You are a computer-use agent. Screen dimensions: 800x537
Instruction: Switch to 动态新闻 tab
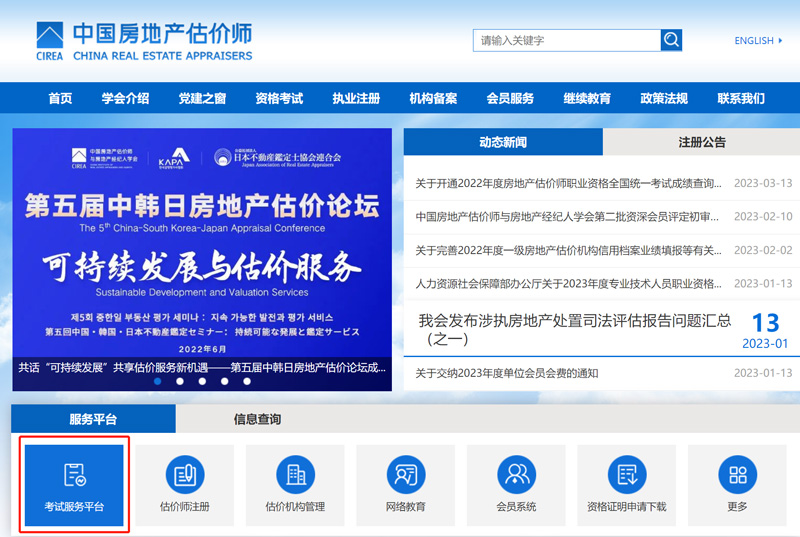click(x=503, y=142)
